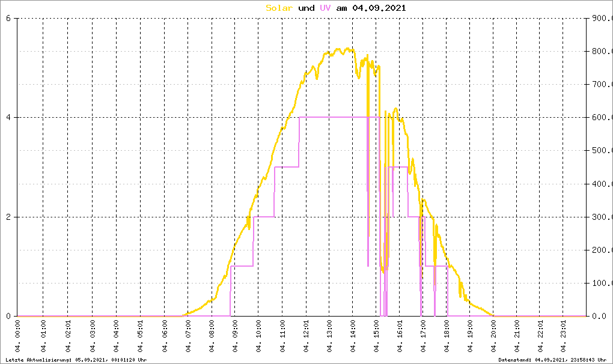Click the right axis value '800.0'
613x364 pixels.
click(602, 51)
